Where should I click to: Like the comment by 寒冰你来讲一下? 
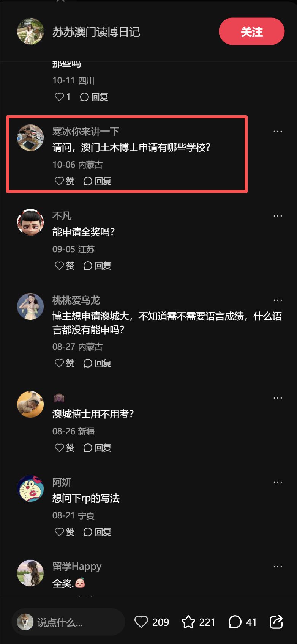(65, 181)
